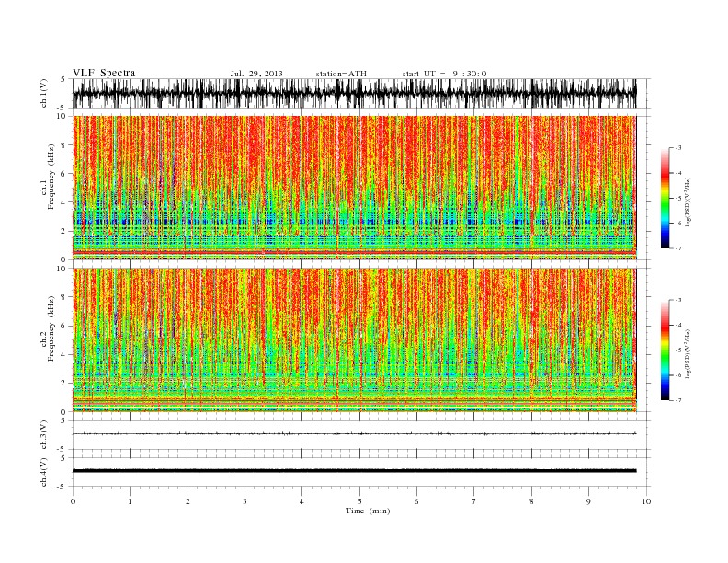The height and width of the screenshot is (563, 728).
Task: Click the "start UT = 9:30:0" header text
Action: [444, 74]
